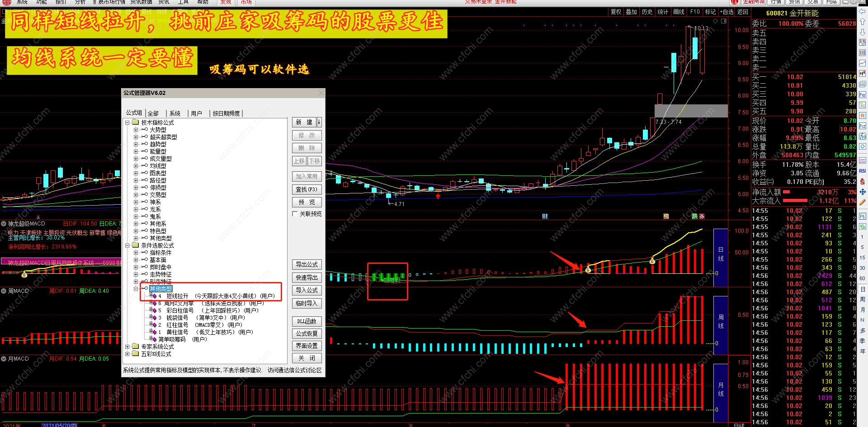Click the 画线 toolbar button above chart
Viewport: 868px width, 427px height.
679,12
